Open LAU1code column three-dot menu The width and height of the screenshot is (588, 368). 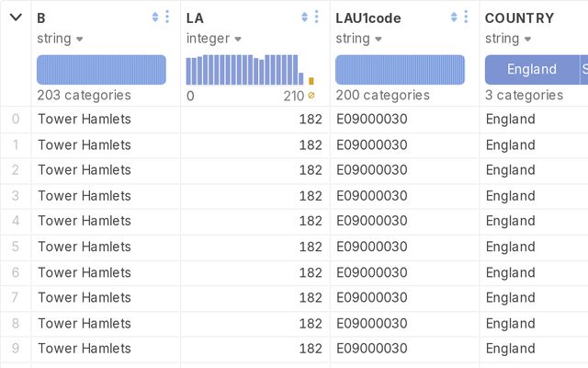[466, 17]
